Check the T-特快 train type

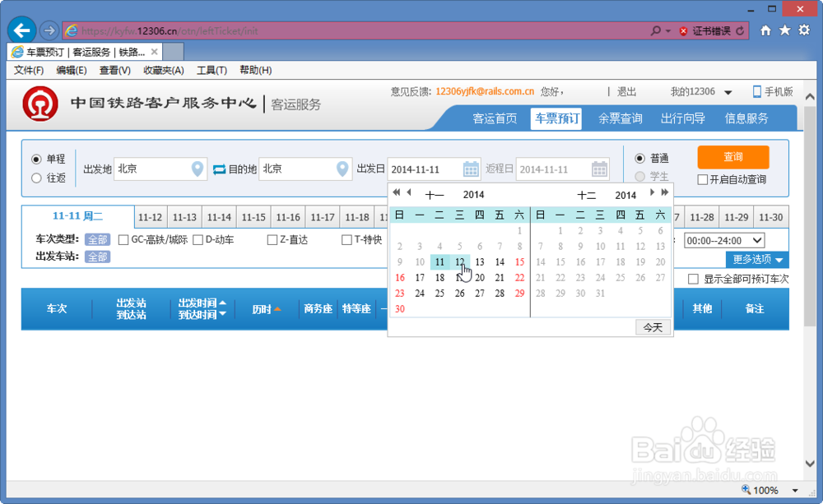346,240
